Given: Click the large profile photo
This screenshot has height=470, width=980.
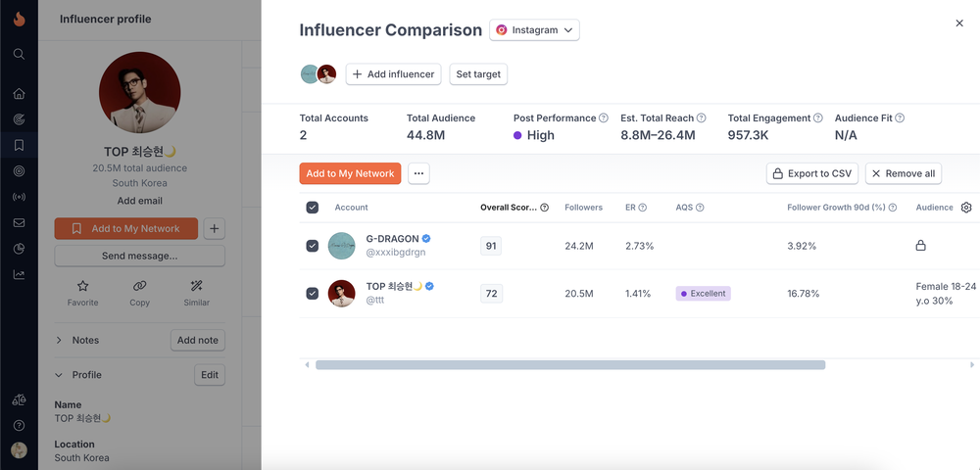Looking at the screenshot, I should click(x=139, y=92).
